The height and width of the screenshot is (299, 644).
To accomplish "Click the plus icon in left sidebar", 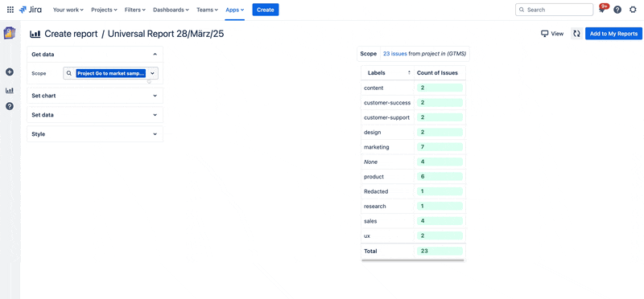I will tap(10, 72).
